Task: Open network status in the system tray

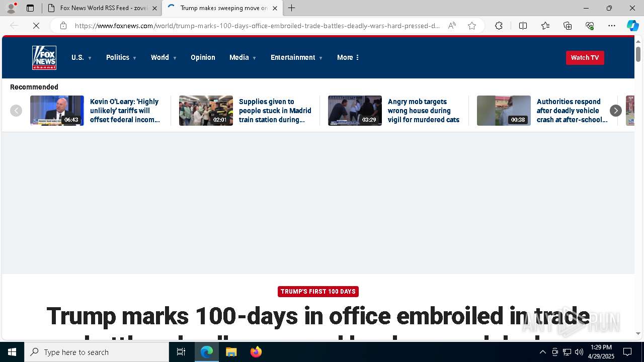Action: click(x=567, y=352)
